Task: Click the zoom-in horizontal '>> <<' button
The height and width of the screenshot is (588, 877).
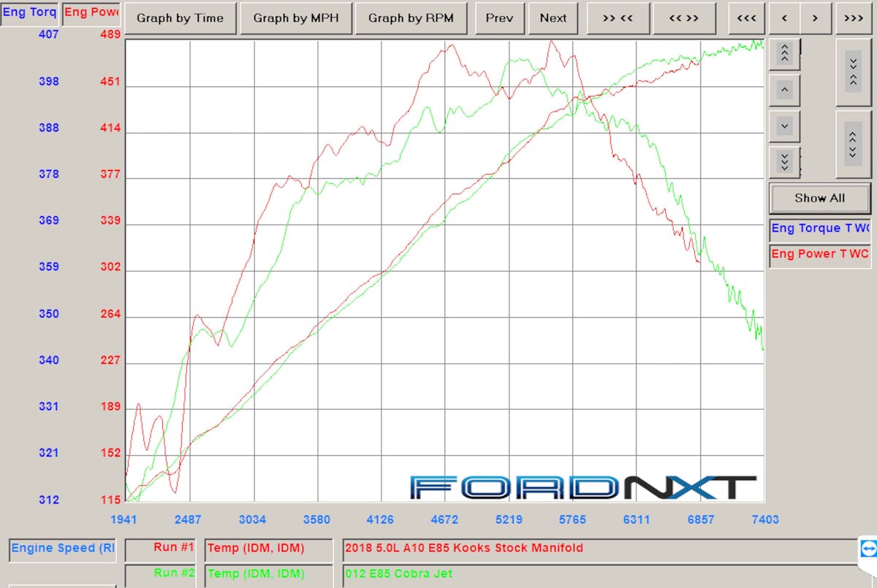Action: tap(618, 18)
